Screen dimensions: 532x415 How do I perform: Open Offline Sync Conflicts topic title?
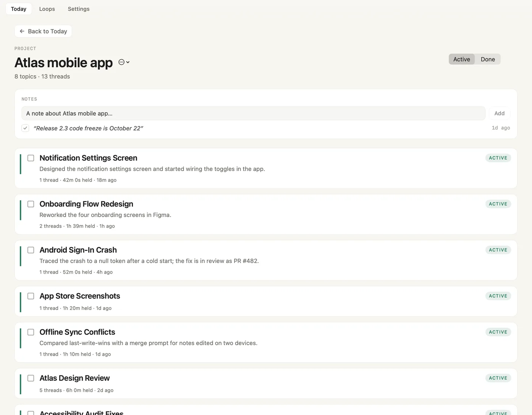77,332
